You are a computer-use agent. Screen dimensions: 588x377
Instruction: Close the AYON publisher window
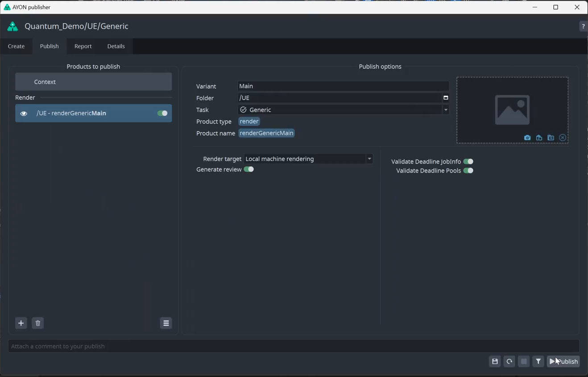coord(577,7)
